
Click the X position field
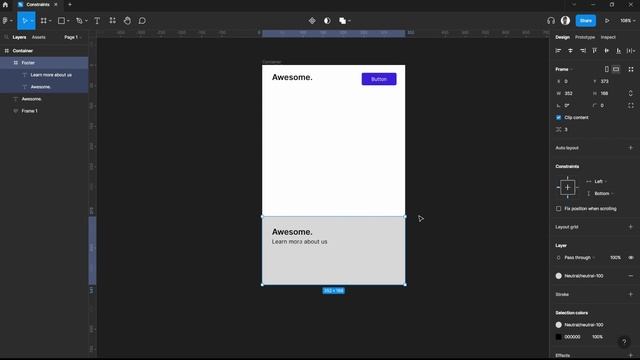571,81
